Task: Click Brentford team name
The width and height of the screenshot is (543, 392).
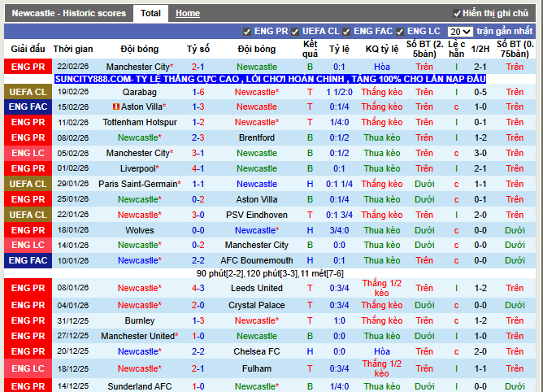Action: (x=257, y=137)
